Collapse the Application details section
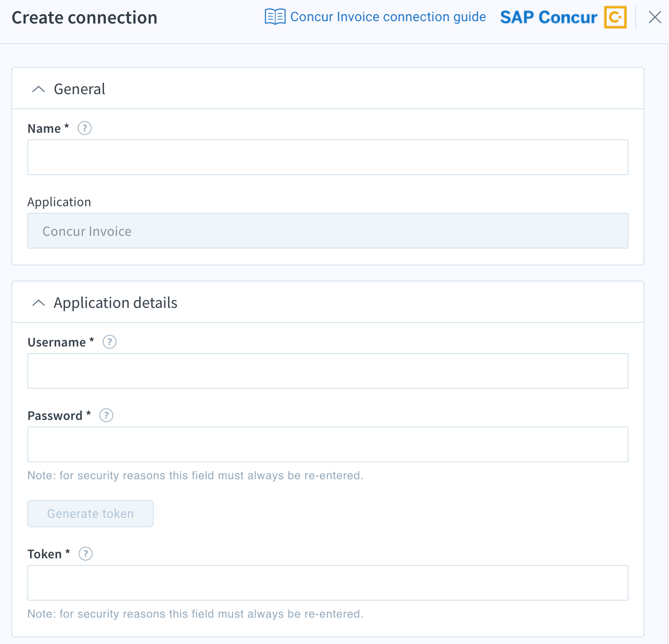 coord(39,303)
